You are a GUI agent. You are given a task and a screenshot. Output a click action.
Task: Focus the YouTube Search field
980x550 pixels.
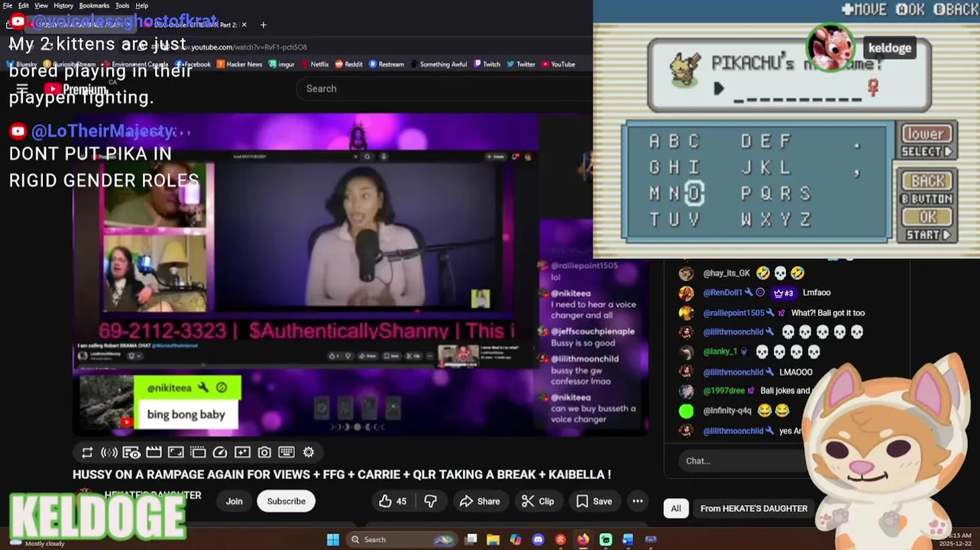click(x=443, y=89)
